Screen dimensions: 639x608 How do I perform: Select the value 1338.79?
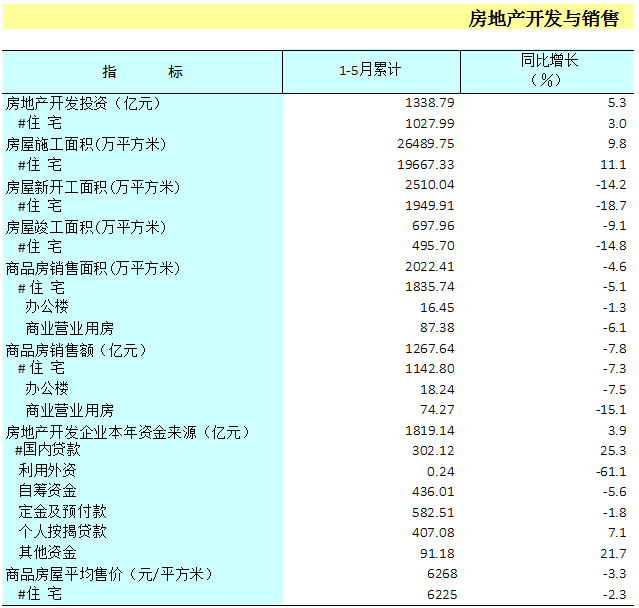pyautogui.click(x=430, y=103)
